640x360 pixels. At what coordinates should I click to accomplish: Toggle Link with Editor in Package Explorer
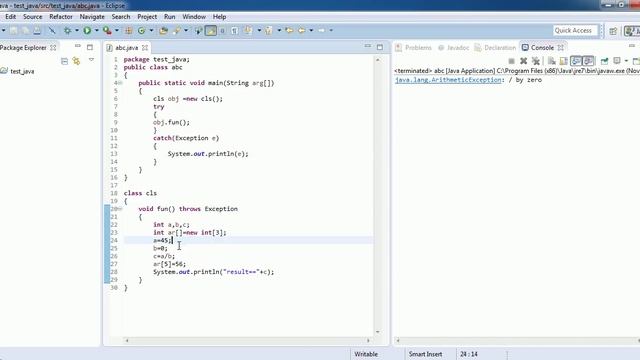tap(76, 61)
